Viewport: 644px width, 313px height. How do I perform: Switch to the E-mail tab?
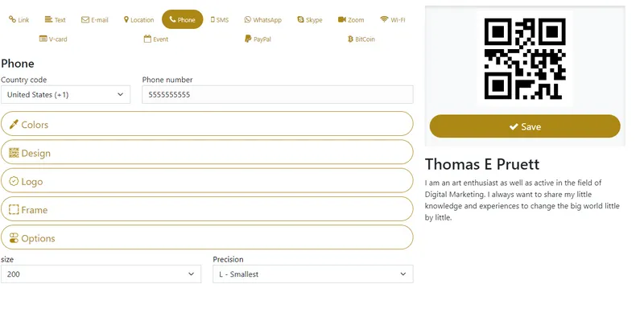(x=95, y=20)
